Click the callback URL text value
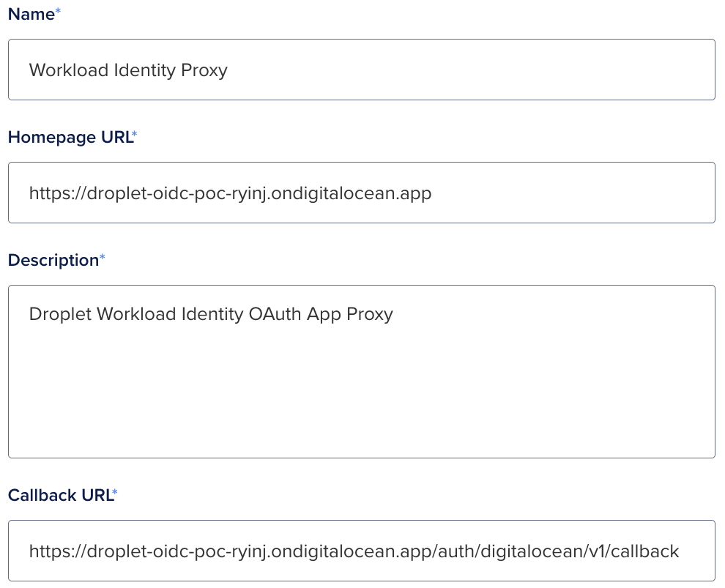 [354, 550]
